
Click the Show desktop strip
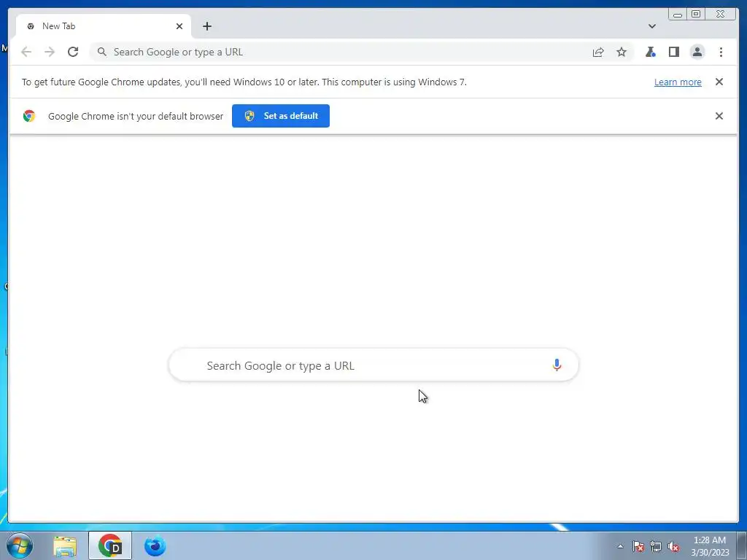[x=742, y=545]
